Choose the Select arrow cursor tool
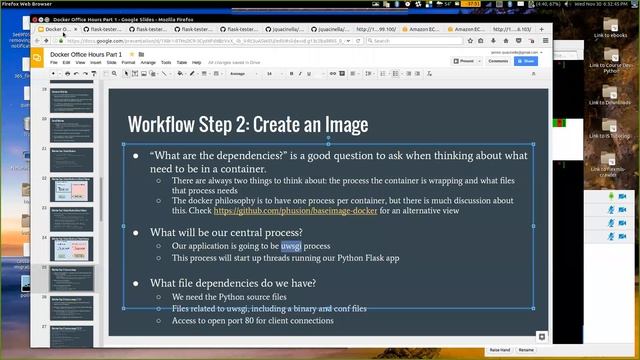Screen dimensions: 640x360 tap(126, 74)
